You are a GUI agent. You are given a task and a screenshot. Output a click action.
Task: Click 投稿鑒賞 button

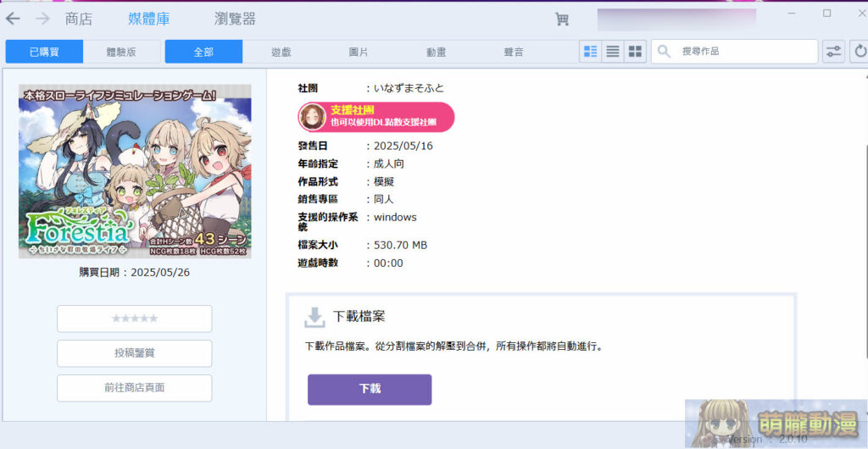click(135, 353)
